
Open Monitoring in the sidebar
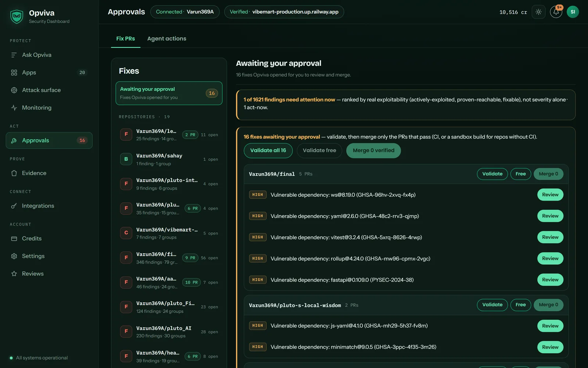49,108
